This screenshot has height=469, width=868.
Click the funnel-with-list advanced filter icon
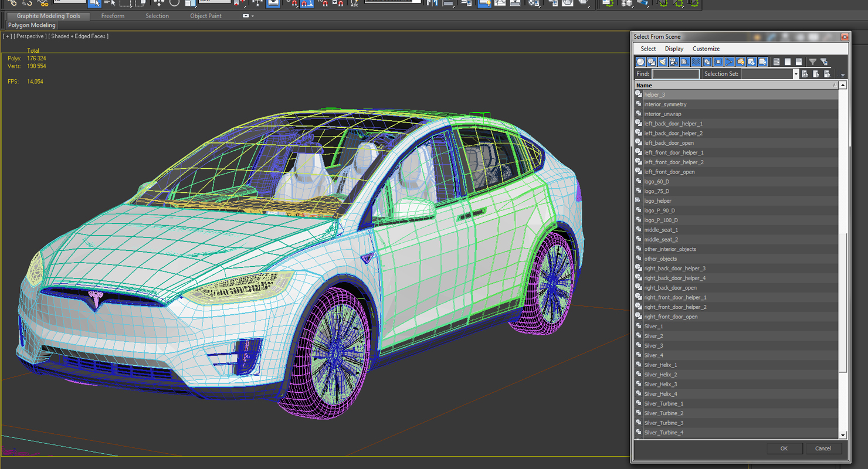coord(824,62)
